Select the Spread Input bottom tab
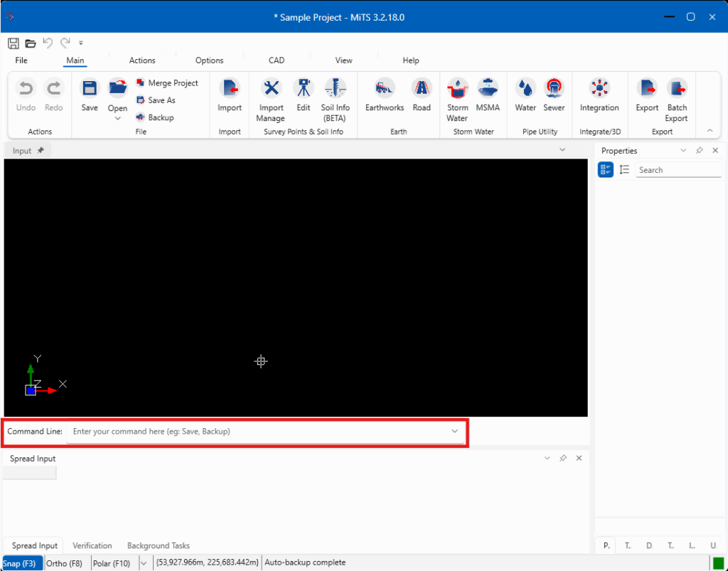This screenshot has height=571, width=728. [x=35, y=546]
